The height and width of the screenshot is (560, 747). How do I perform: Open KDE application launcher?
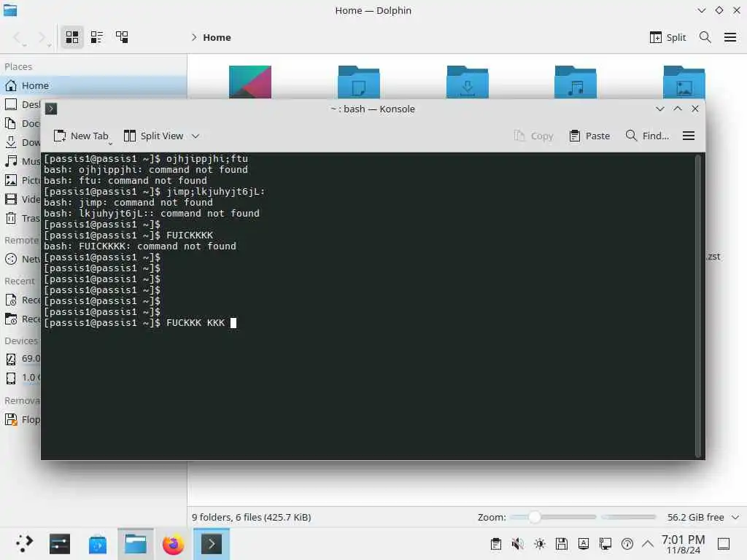click(x=24, y=544)
